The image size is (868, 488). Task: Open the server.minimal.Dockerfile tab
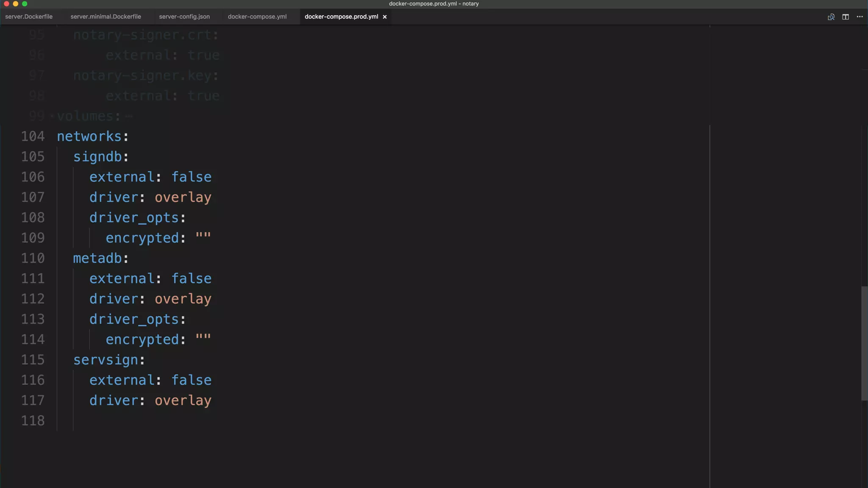(x=106, y=17)
